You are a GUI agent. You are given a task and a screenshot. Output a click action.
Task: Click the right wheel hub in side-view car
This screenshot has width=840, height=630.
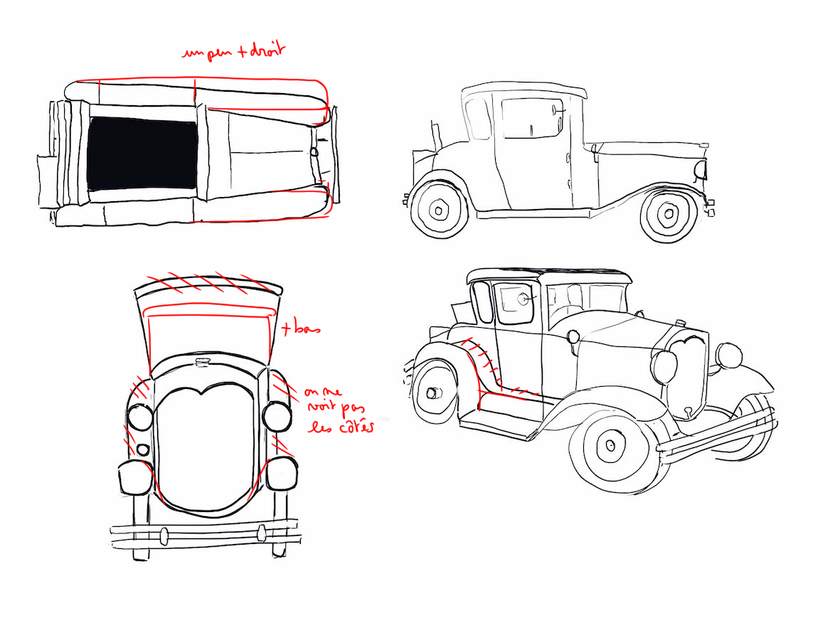pyautogui.click(x=669, y=213)
